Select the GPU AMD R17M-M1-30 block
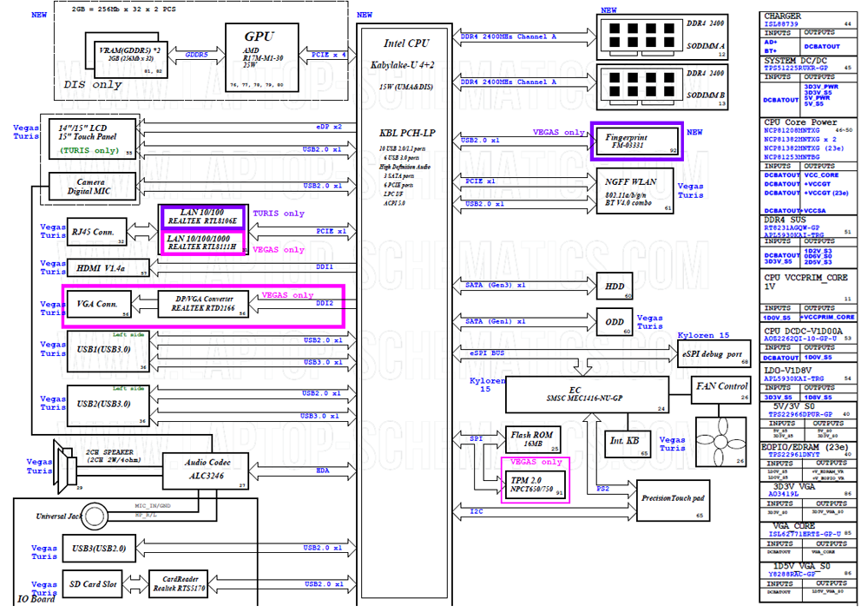Viewport: 868px width, 612px height. point(262,57)
